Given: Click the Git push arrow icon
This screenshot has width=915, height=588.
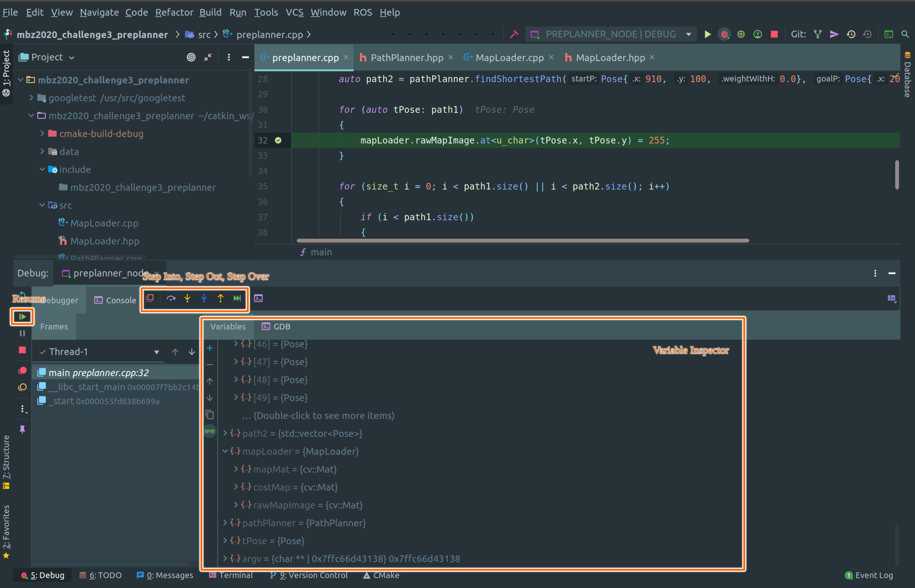Looking at the screenshot, I should coord(834,34).
